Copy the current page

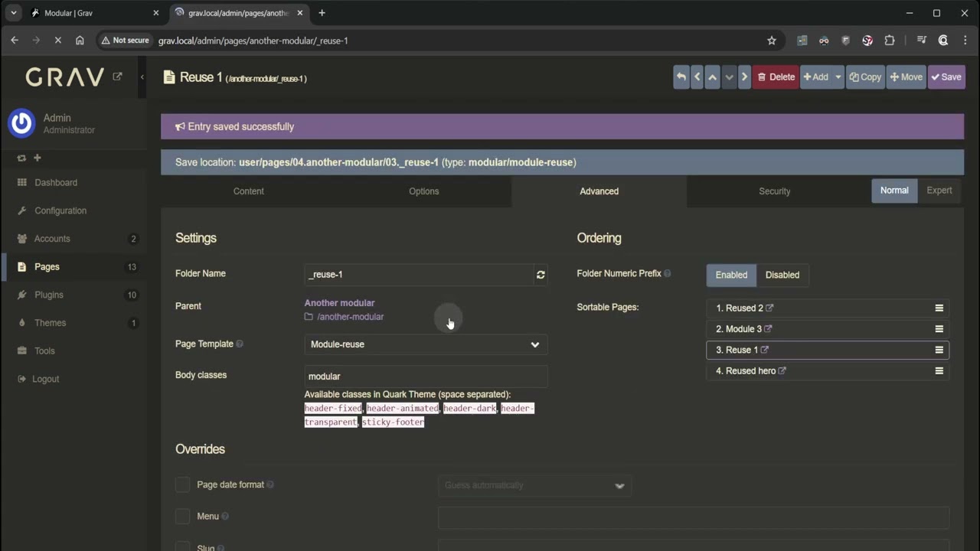(x=865, y=77)
